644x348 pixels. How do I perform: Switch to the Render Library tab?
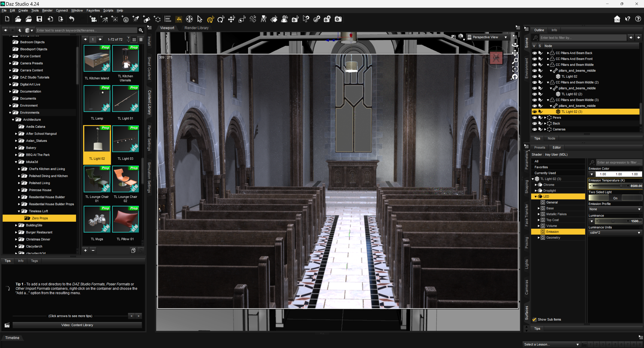pyautogui.click(x=196, y=28)
